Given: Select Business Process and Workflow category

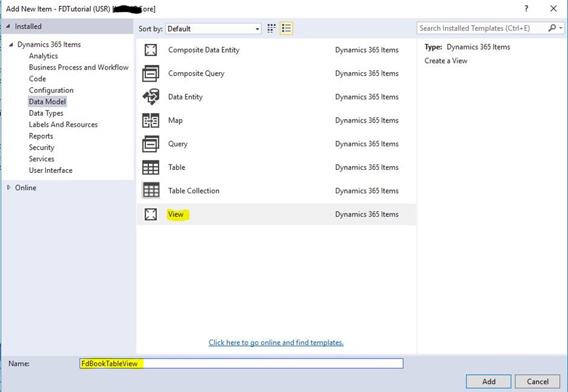Looking at the screenshot, I should [79, 67].
